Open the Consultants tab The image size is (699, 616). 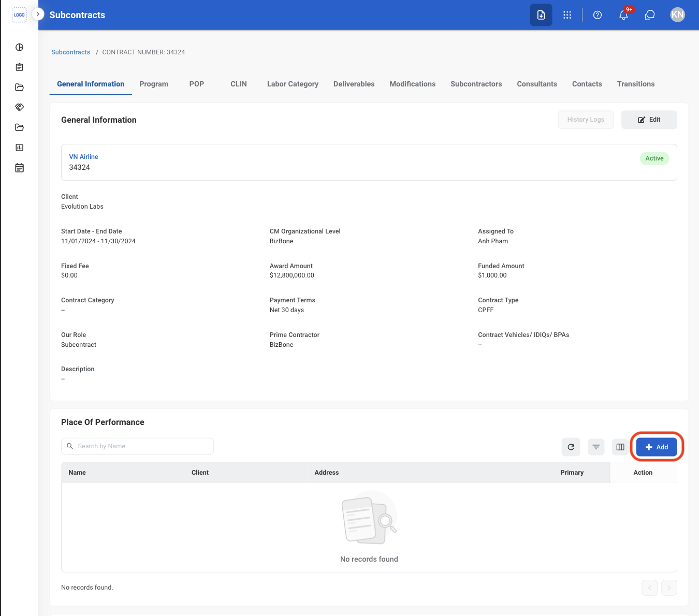click(x=537, y=84)
